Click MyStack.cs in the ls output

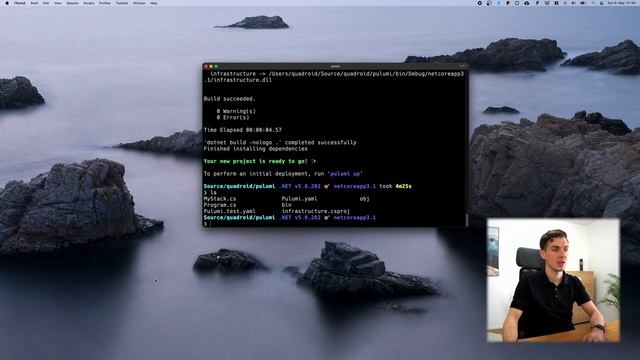pyautogui.click(x=220, y=199)
